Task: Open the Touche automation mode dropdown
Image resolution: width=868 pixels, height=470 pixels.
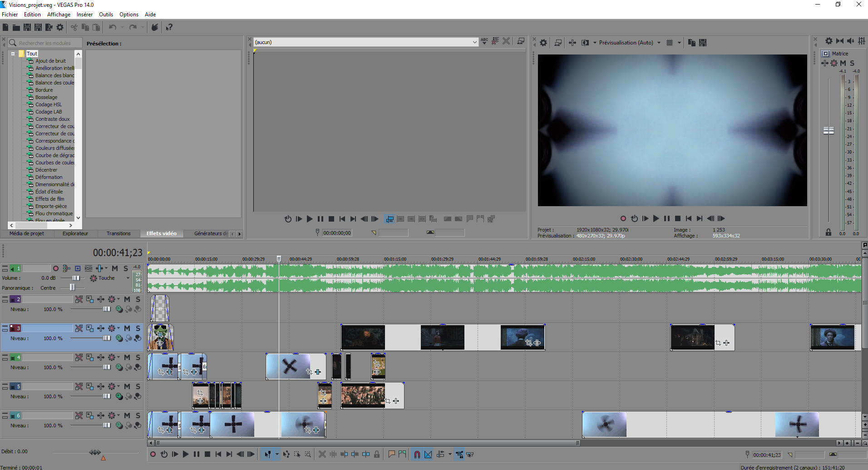Action: coord(128,278)
